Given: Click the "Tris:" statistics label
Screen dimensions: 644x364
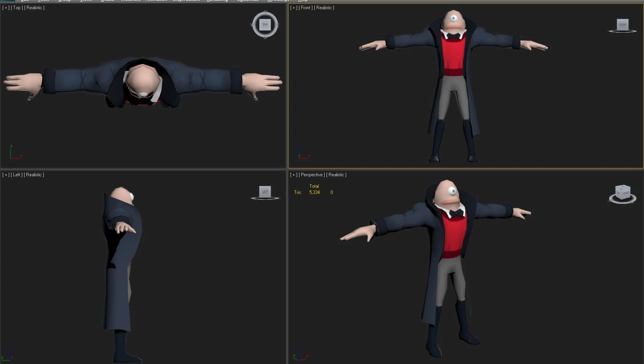Looking at the screenshot, I should [298, 192].
